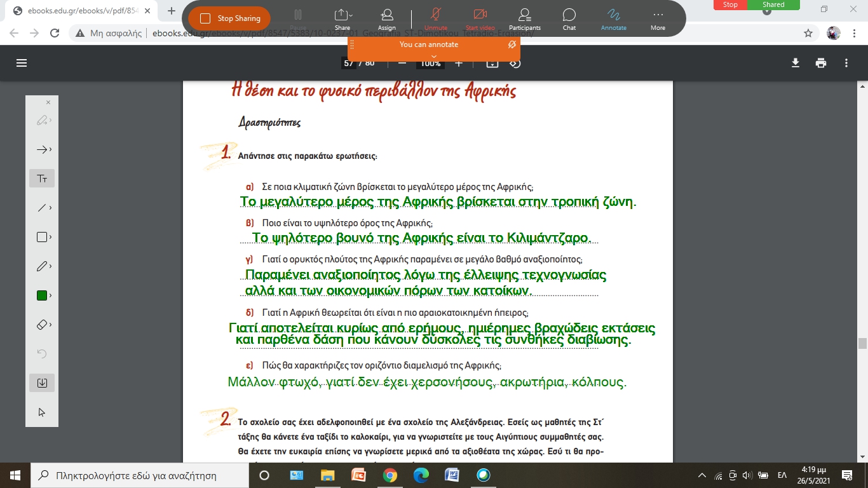This screenshot has width=868, height=488.
Task: Click the Assign control icon
Action: pyautogui.click(x=387, y=18)
